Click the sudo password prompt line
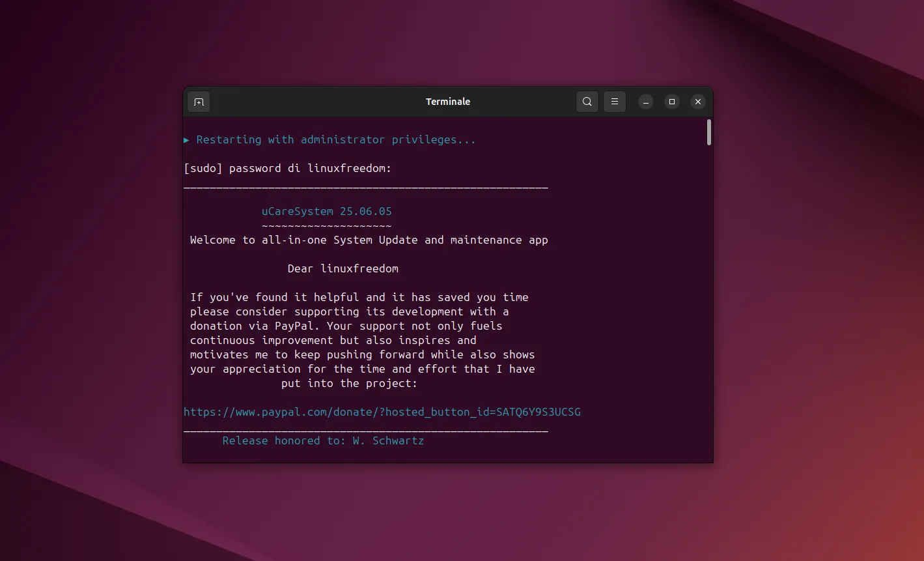Image resolution: width=924 pixels, height=561 pixels. [287, 169]
